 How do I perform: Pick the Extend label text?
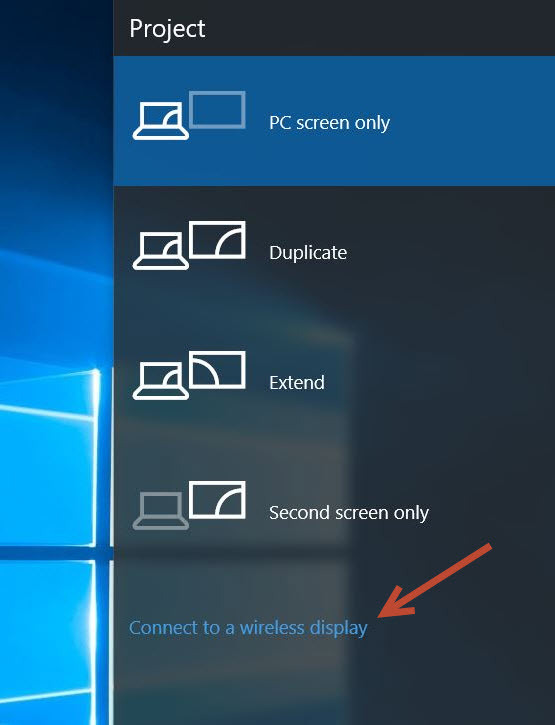coord(297,383)
